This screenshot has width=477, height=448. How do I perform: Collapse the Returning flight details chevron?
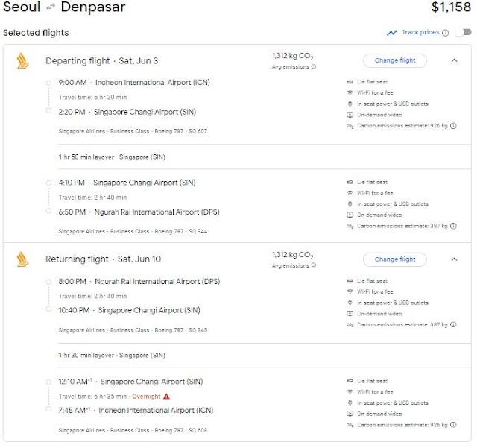pyautogui.click(x=455, y=259)
